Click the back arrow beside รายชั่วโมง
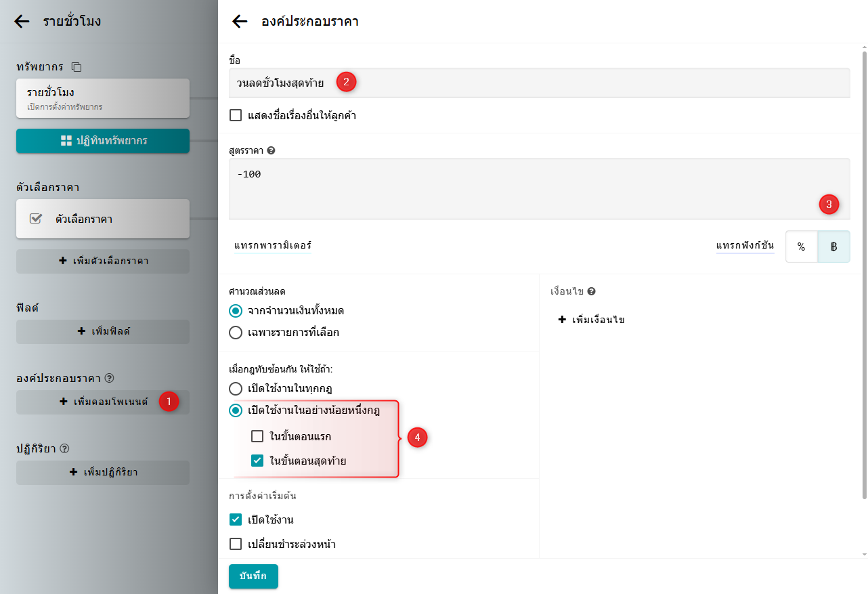The height and width of the screenshot is (594, 868). pyautogui.click(x=22, y=21)
